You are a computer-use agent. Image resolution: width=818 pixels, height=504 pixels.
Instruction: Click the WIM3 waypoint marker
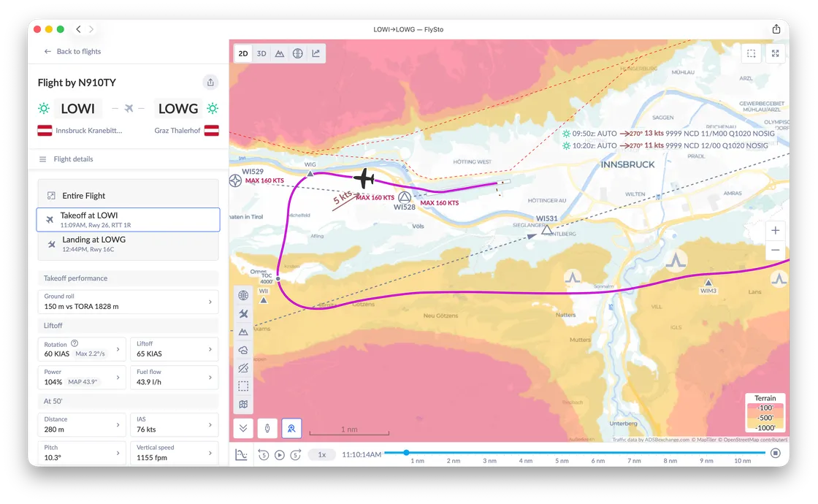pyautogui.click(x=708, y=283)
